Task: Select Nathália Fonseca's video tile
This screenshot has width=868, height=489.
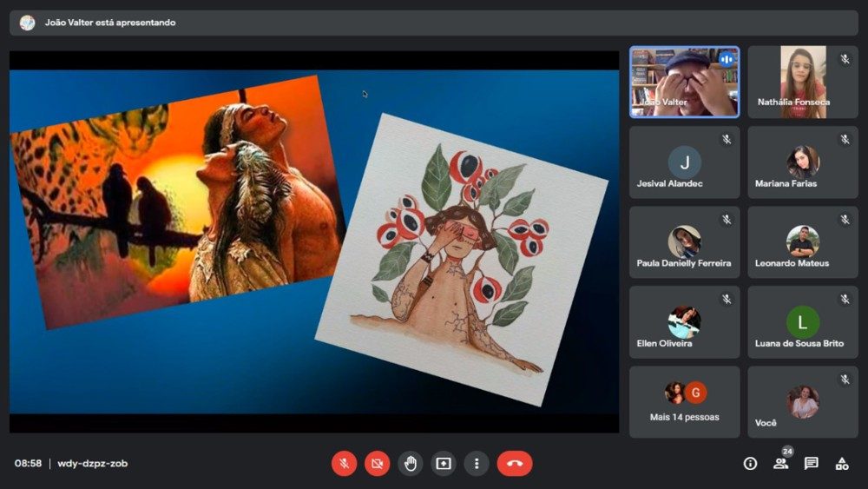Action: click(803, 82)
